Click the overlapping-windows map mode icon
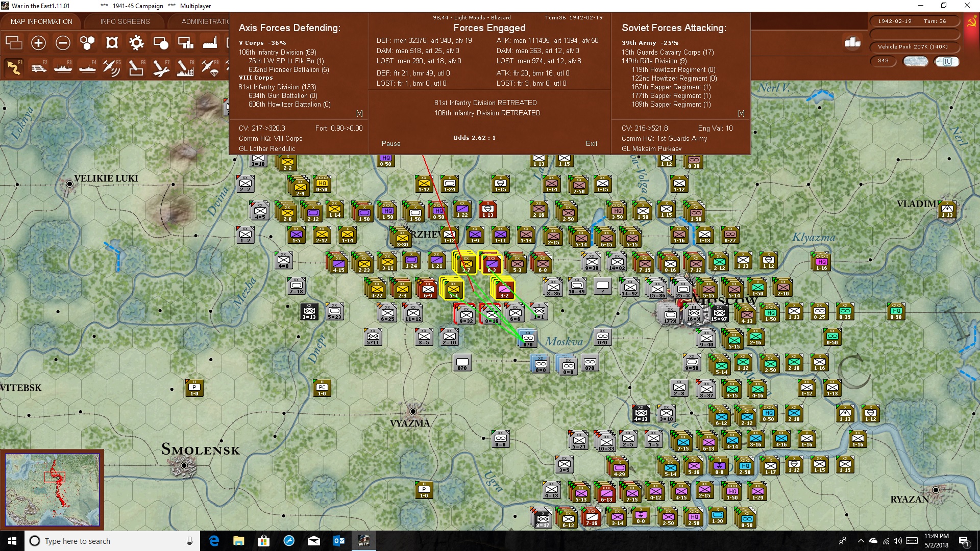 point(14,43)
